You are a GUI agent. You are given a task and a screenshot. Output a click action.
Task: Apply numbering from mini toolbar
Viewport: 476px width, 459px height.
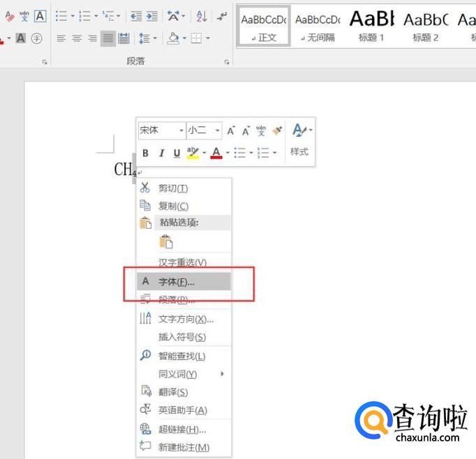263,153
